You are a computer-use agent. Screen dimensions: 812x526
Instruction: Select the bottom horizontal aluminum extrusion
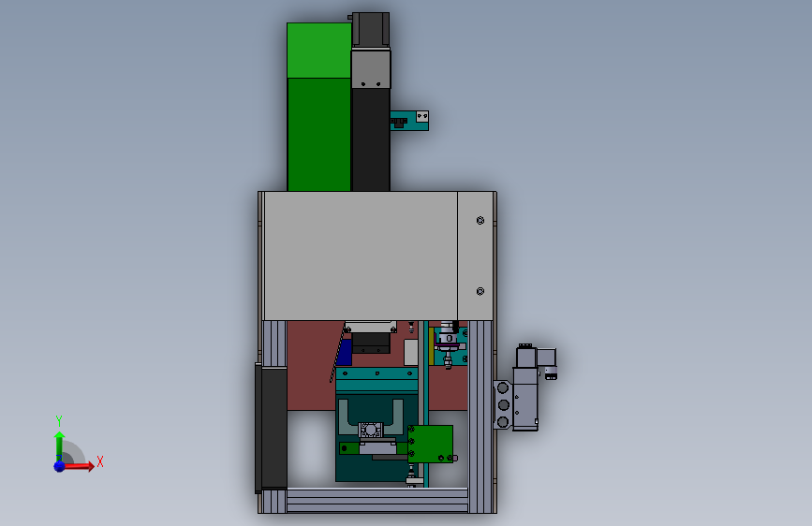tap(377, 500)
